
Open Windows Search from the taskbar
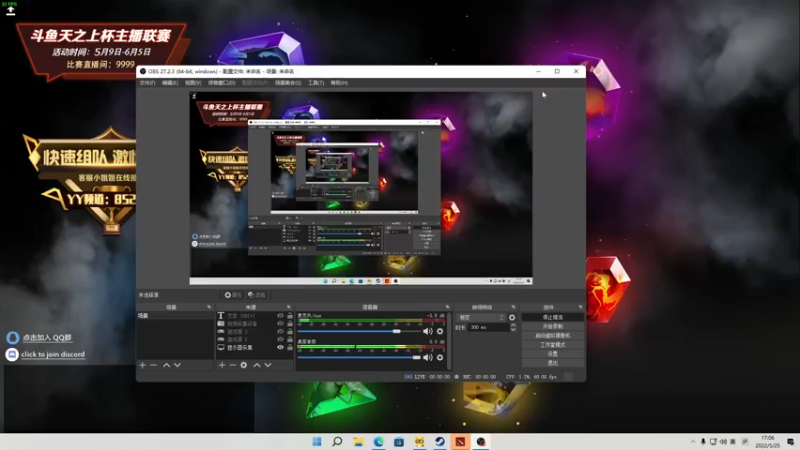[337, 441]
